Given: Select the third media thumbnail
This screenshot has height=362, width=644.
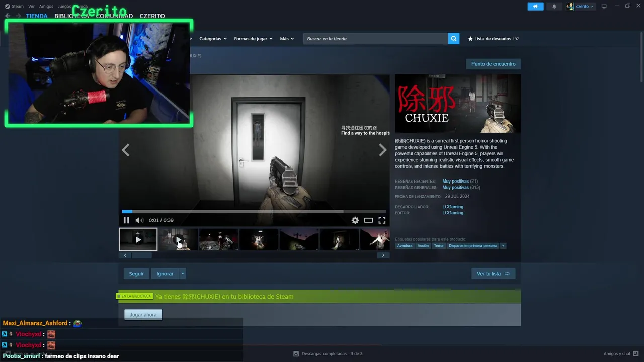Looking at the screenshot, I should coord(218,239).
